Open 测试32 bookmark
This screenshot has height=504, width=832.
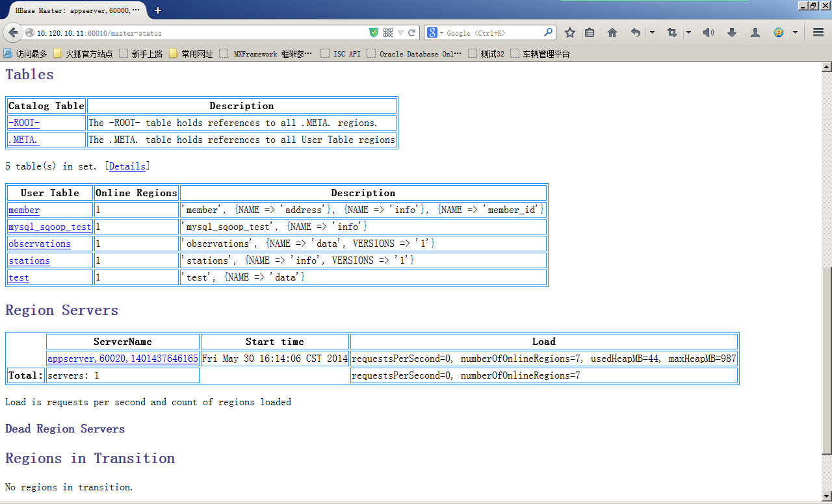(487, 54)
